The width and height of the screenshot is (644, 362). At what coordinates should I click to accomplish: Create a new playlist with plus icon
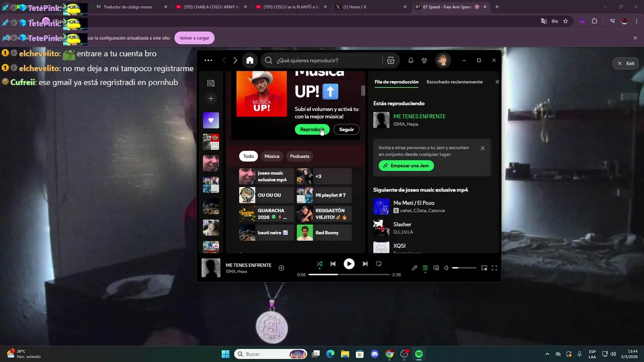point(211,99)
